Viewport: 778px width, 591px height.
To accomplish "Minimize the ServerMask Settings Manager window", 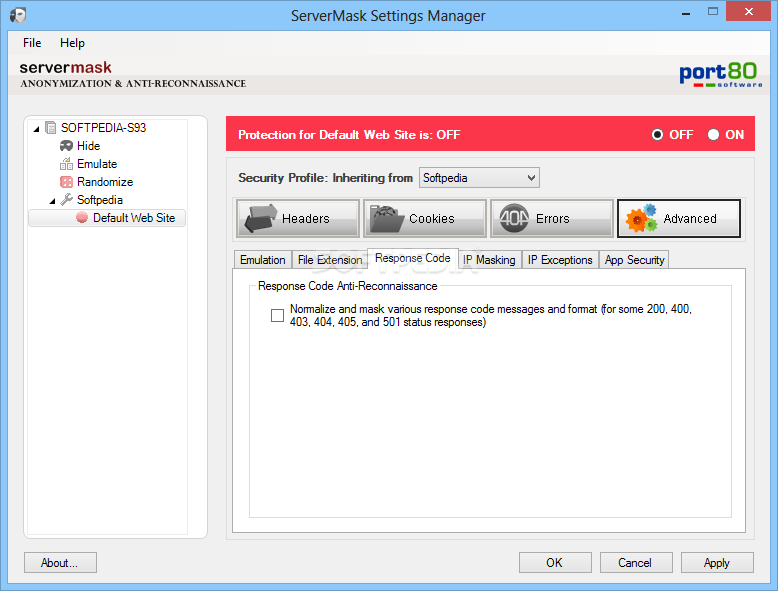I will tap(686, 12).
